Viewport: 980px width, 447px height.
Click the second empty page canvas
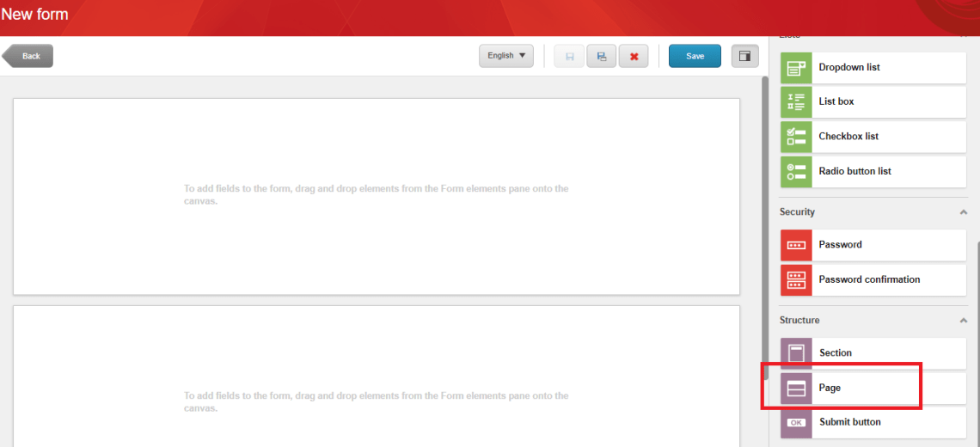coord(376,378)
